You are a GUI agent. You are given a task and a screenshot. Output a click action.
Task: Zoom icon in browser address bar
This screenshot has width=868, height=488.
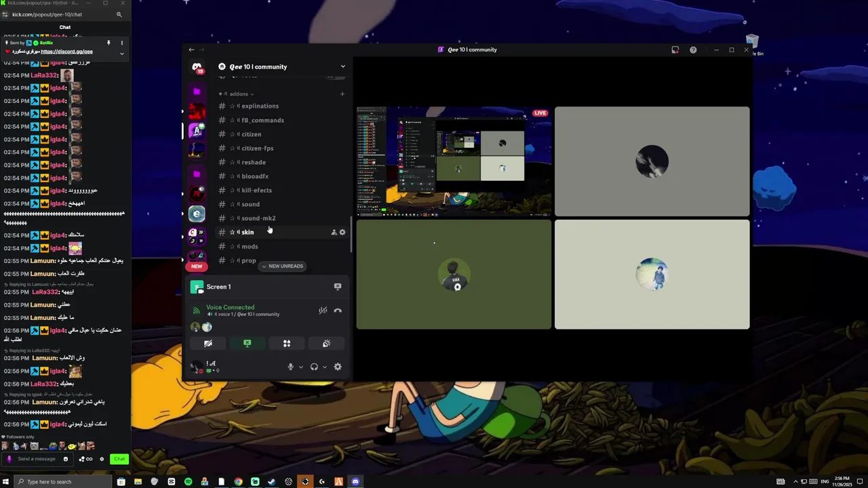(x=119, y=14)
